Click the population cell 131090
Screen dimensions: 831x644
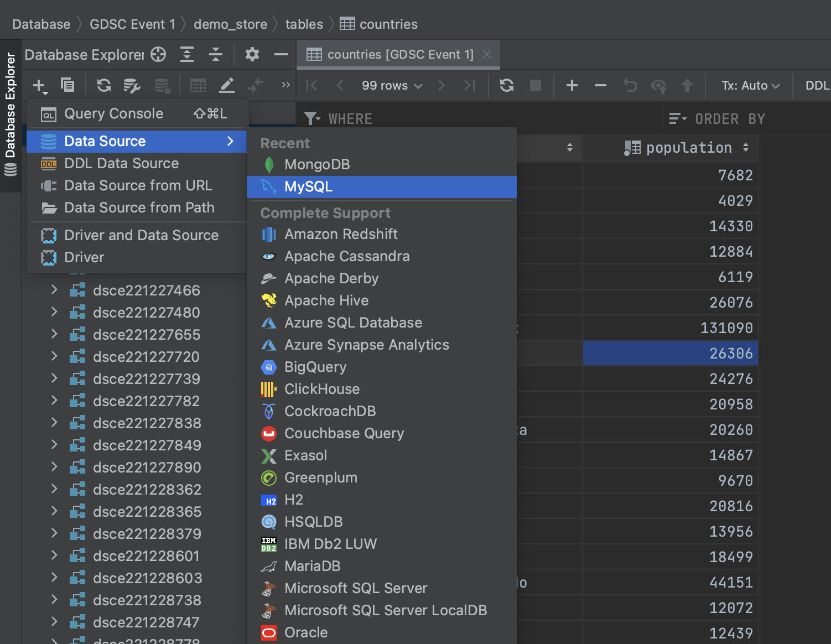[671, 328]
